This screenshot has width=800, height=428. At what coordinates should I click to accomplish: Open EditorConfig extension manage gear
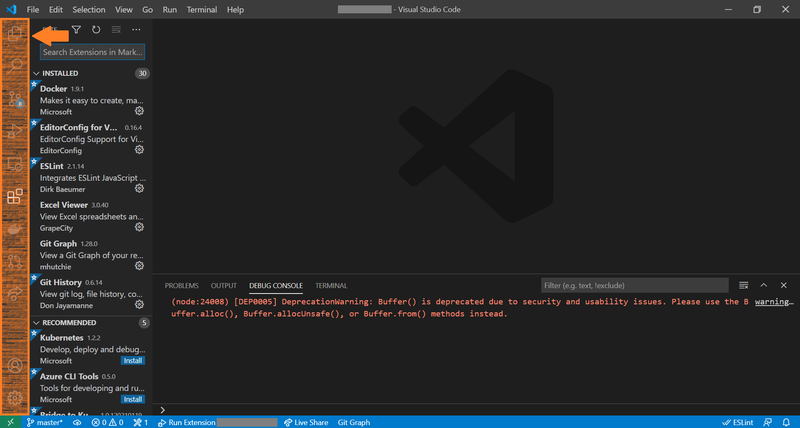click(139, 150)
